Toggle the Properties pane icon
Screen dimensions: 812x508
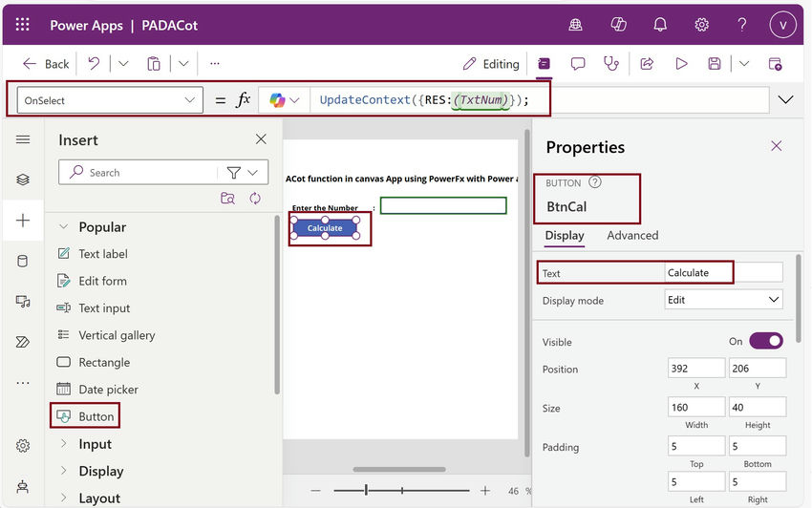tap(544, 64)
